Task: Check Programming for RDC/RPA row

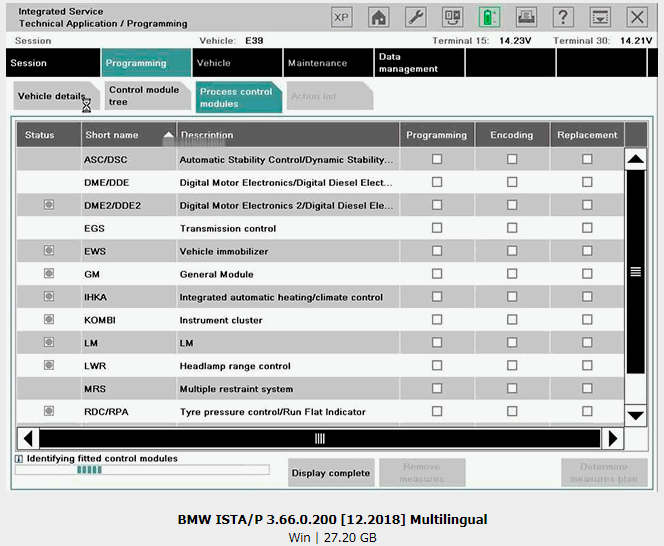Action: (437, 411)
